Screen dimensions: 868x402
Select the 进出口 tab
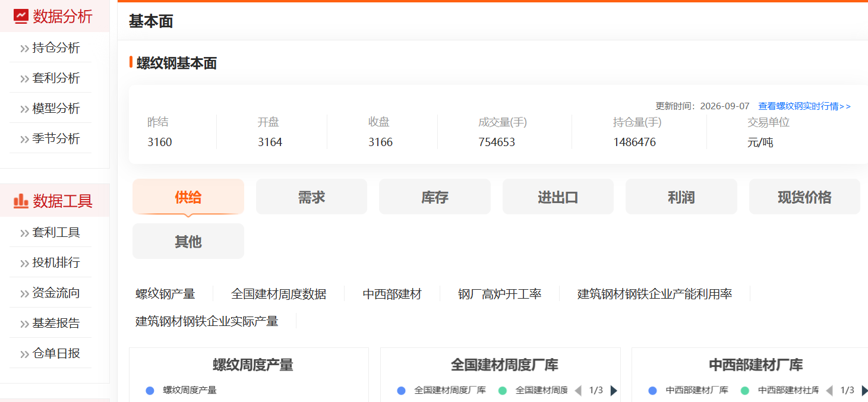(558, 197)
